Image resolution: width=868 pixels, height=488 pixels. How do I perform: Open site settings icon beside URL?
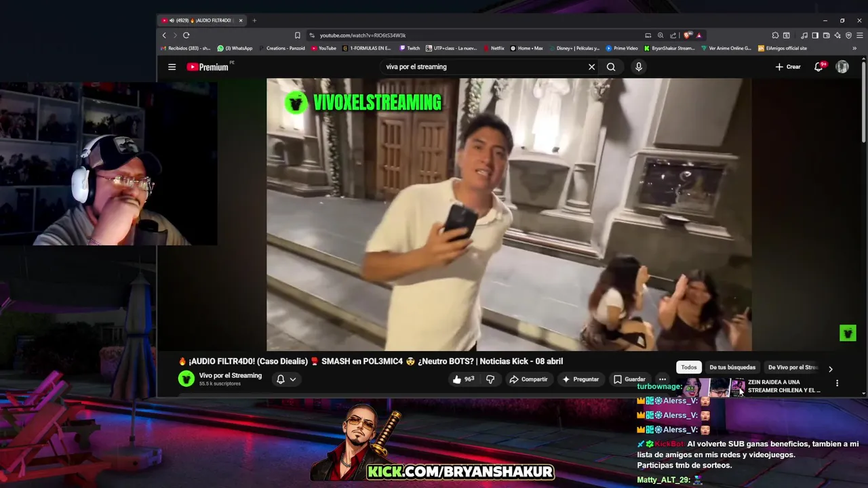(312, 35)
